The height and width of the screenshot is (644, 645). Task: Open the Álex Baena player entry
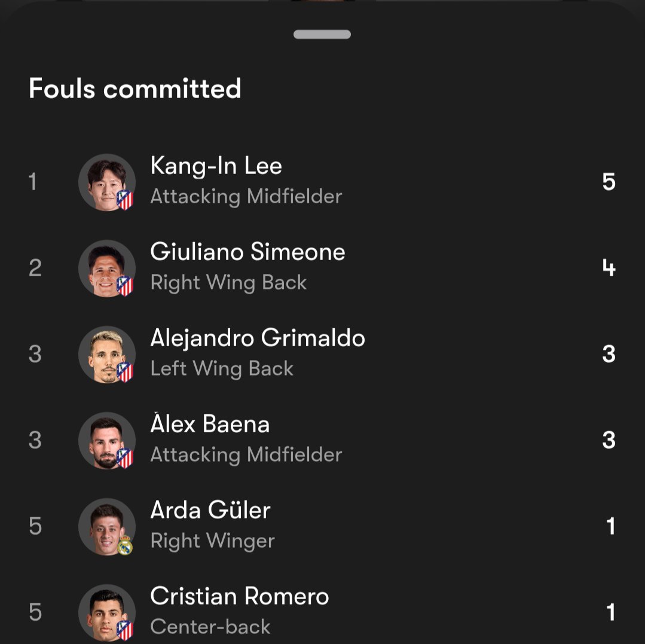point(322,441)
